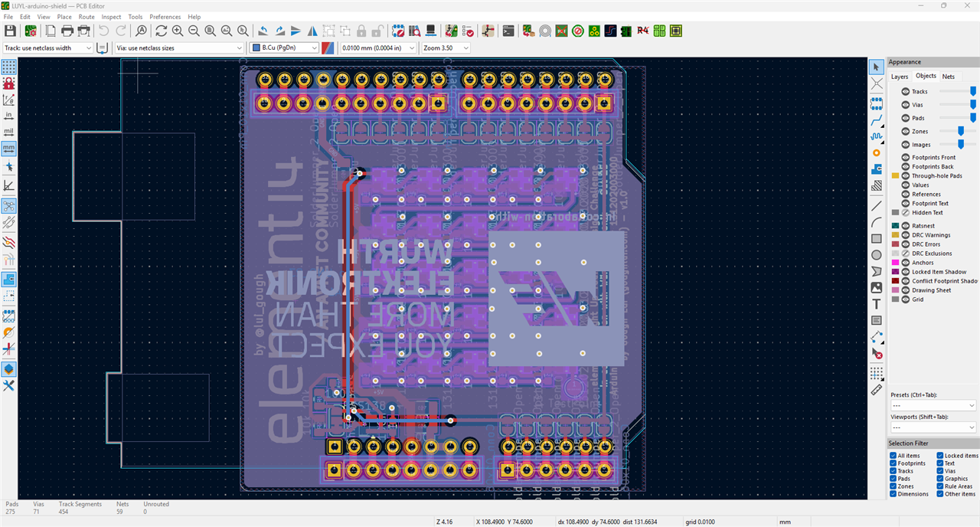Expand the B.Cu layer selector dropdown

pos(314,47)
